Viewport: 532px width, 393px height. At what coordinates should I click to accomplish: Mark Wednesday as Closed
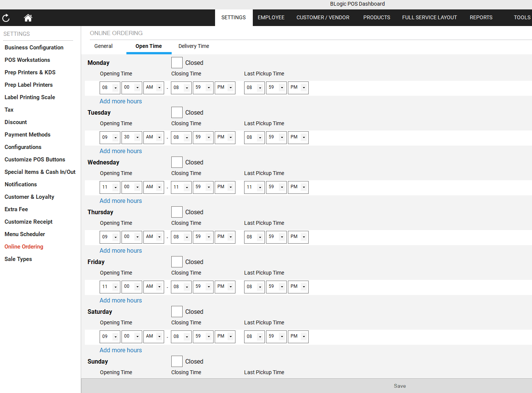(177, 162)
